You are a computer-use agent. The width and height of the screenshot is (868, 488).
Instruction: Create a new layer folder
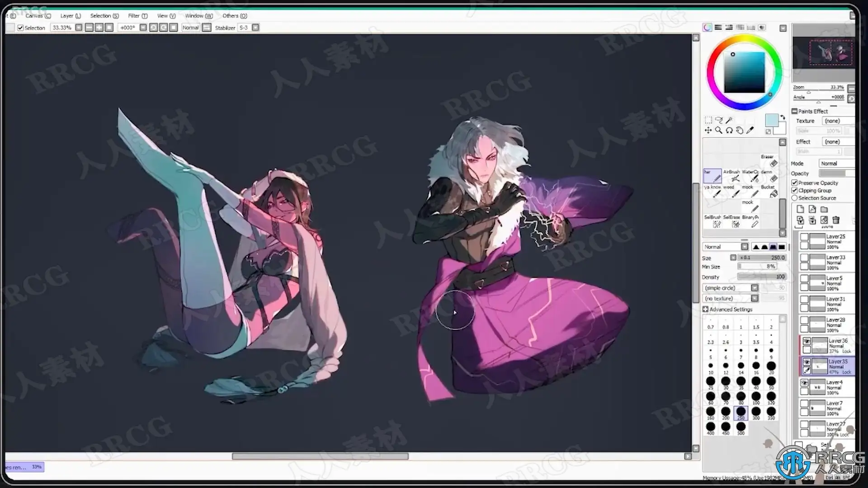click(x=824, y=209)
